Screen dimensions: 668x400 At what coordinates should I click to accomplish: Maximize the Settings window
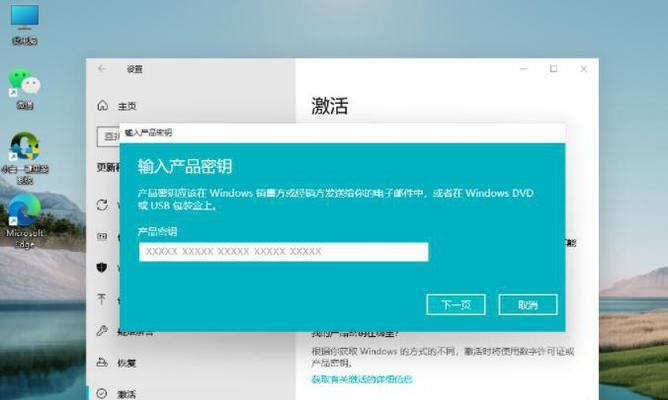[553, 69]
